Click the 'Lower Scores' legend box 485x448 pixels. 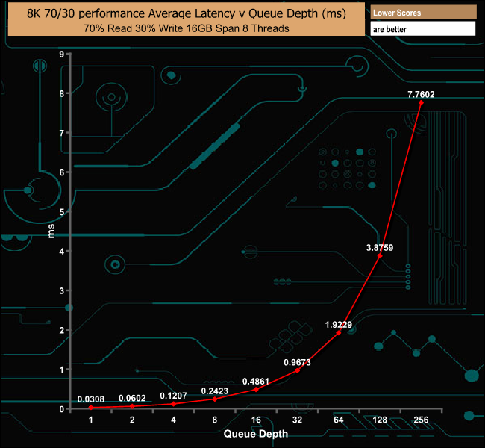(423, 13)
